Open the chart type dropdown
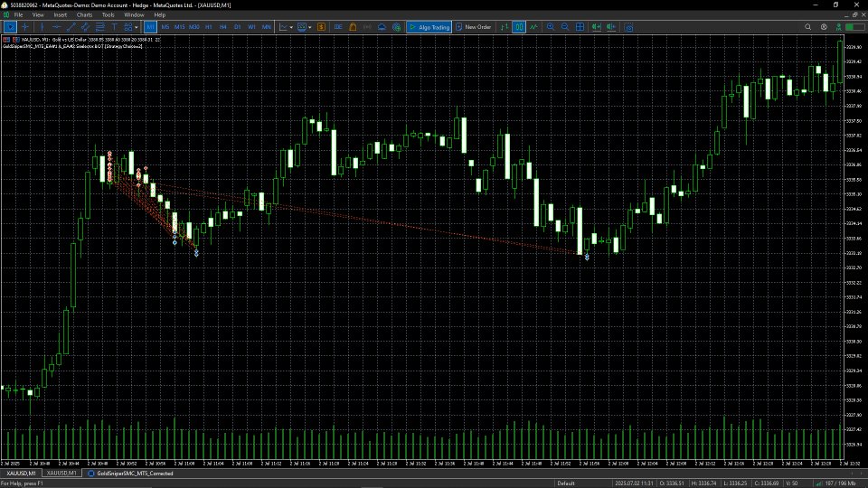 point(286,26)
